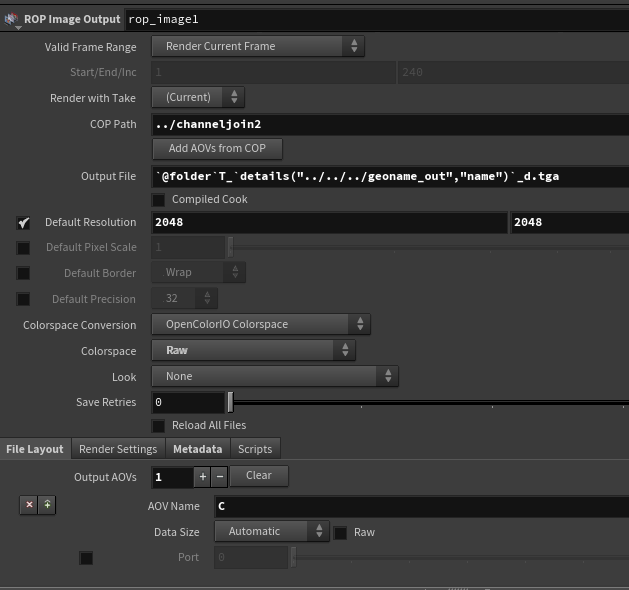
Task: Switch to the File Layout tab
Action: pos(35,449)
